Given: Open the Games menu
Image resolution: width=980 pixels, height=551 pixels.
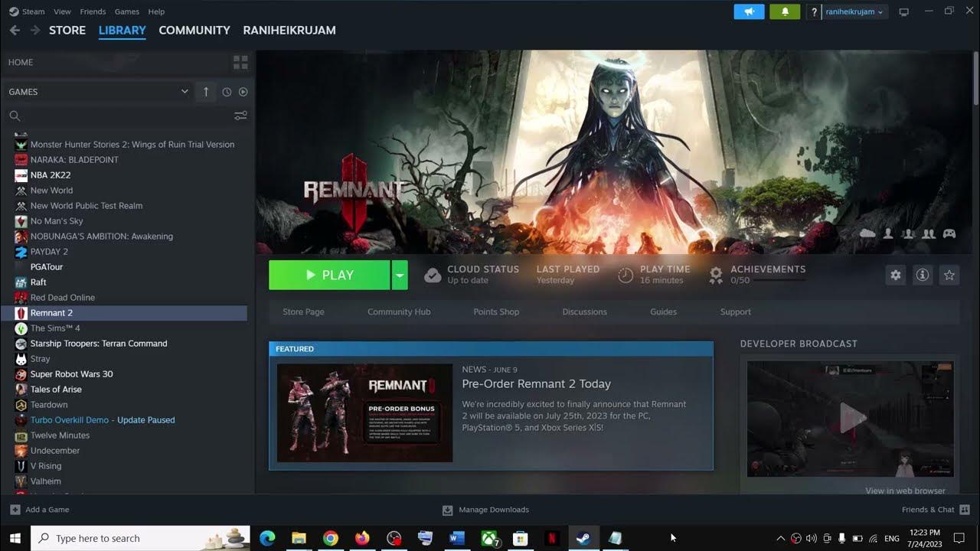Looking at the screenshot, I should [127, 11].
